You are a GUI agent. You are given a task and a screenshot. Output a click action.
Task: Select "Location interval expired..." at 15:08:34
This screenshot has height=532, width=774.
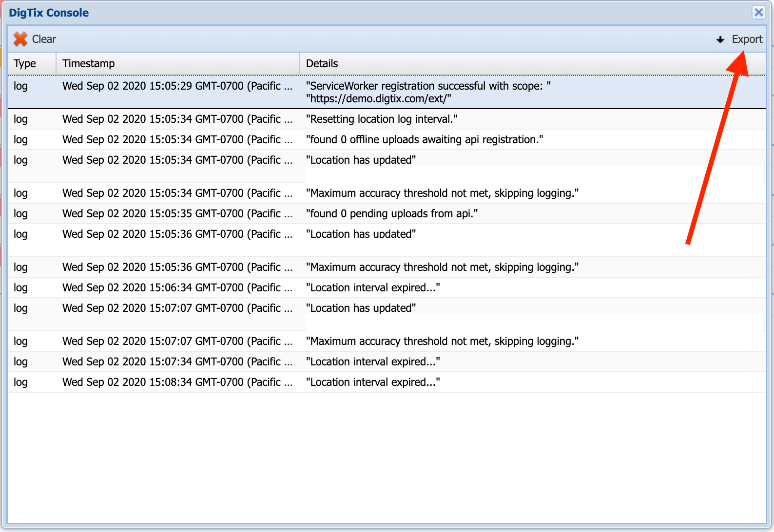373,382
